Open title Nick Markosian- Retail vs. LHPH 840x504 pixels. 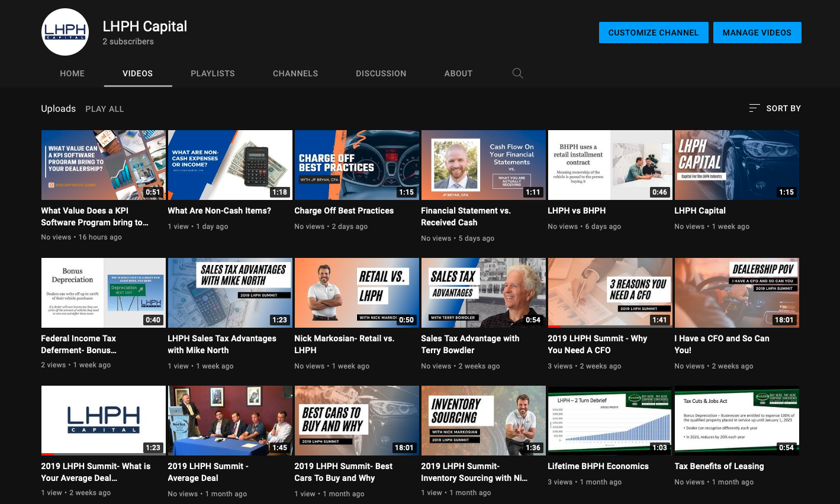click(345, 344)
